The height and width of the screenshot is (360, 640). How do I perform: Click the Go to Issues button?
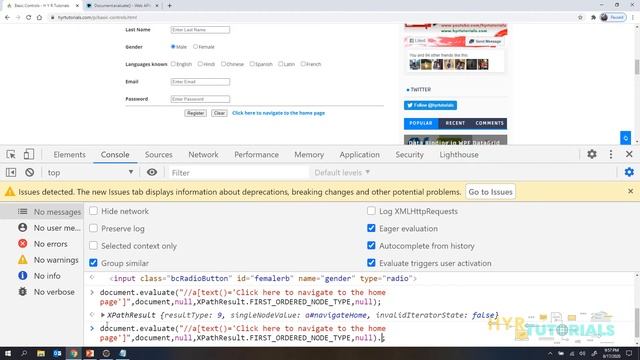pyautogui.click(x=490, y=191)
